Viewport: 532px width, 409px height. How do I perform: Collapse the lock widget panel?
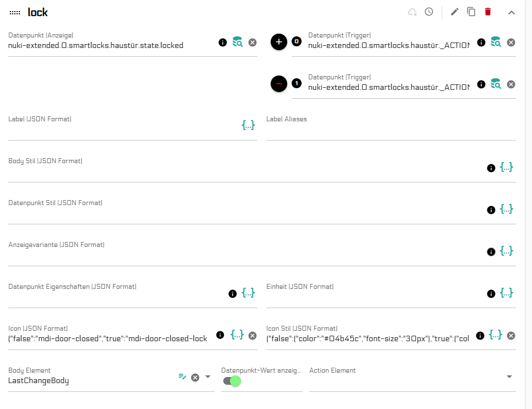pos(511,12)
